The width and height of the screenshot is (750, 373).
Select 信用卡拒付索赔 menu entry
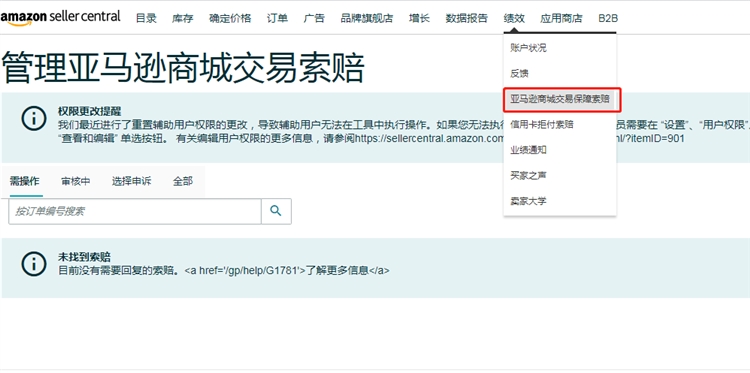click(x=541, y=124)
